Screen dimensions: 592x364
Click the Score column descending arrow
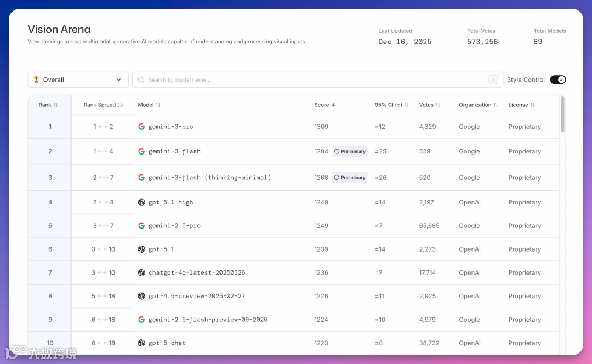pyautogui.click(x=333, y=105)
